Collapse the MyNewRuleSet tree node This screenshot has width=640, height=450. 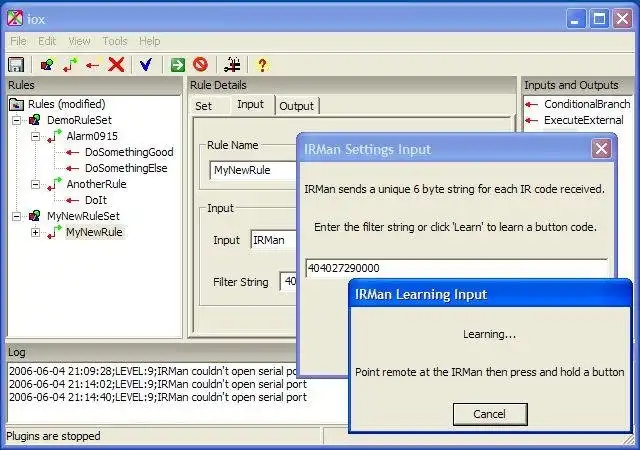(16, 216)
